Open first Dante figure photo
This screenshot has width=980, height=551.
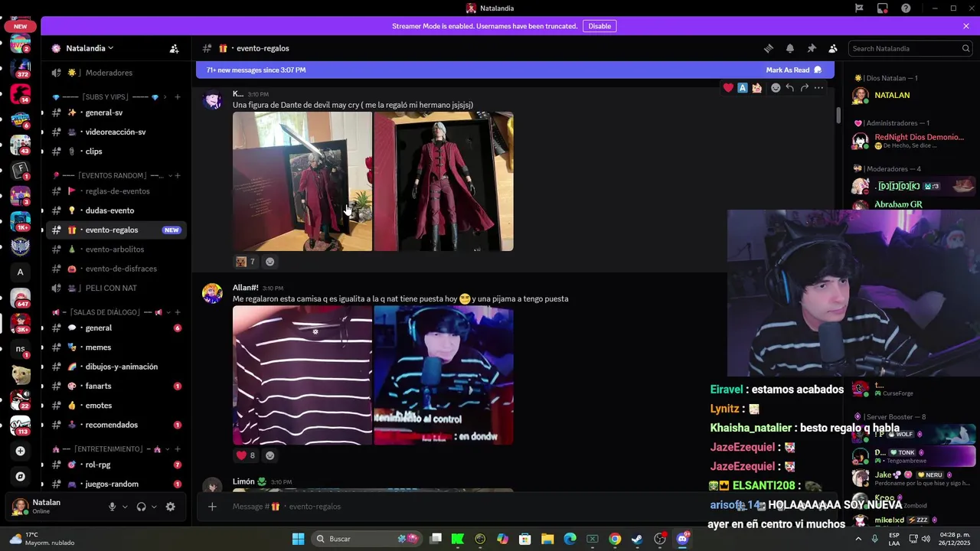[302, 181]
